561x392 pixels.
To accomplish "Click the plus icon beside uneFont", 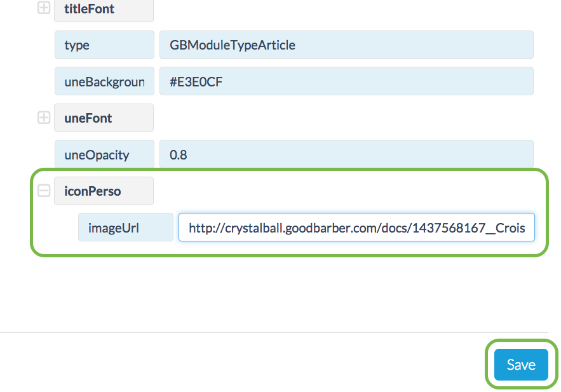I will pos(44,118).
